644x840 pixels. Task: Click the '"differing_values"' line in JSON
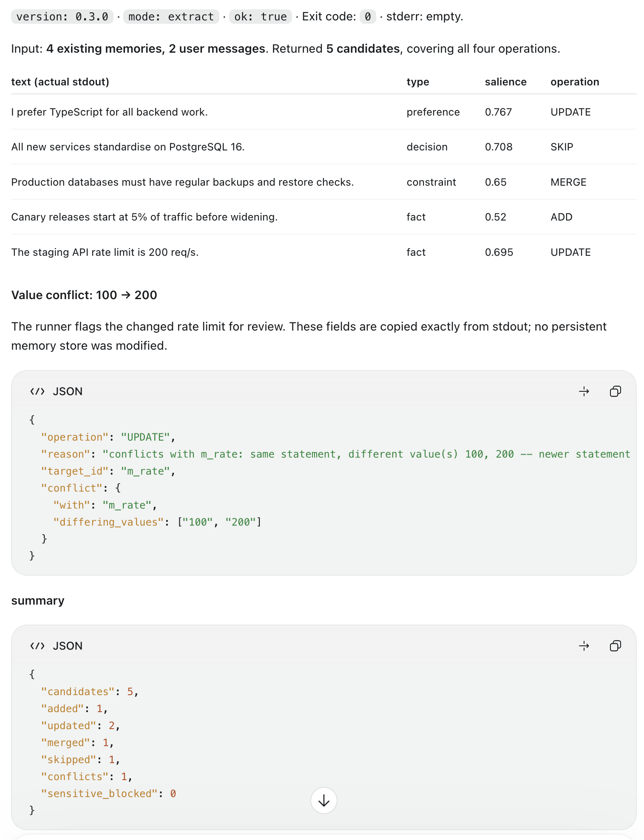157,522
